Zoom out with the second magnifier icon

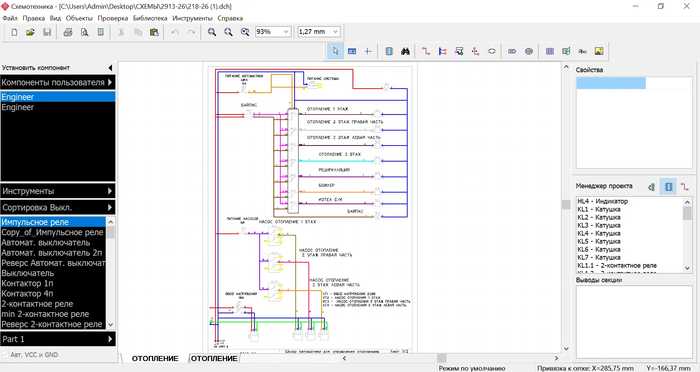click(228, 32)
